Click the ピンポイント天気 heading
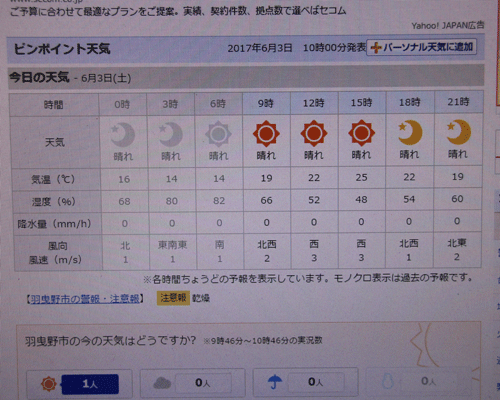 coord(62,49)
